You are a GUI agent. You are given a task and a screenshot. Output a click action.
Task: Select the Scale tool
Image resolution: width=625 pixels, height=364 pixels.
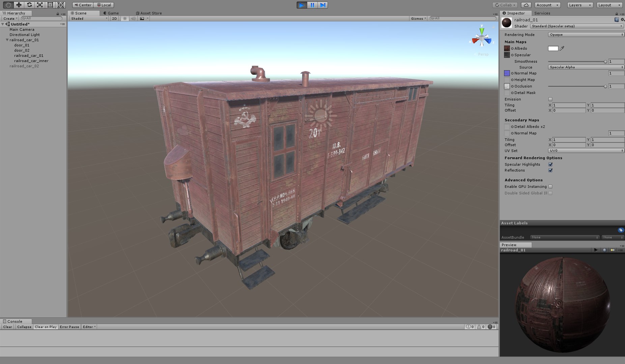pos(40,5)
